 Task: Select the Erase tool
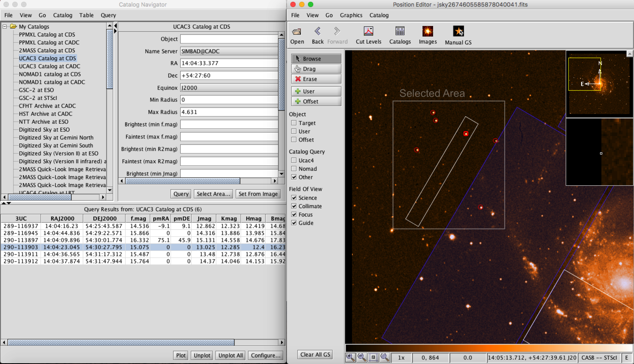(x=316, y=79)
